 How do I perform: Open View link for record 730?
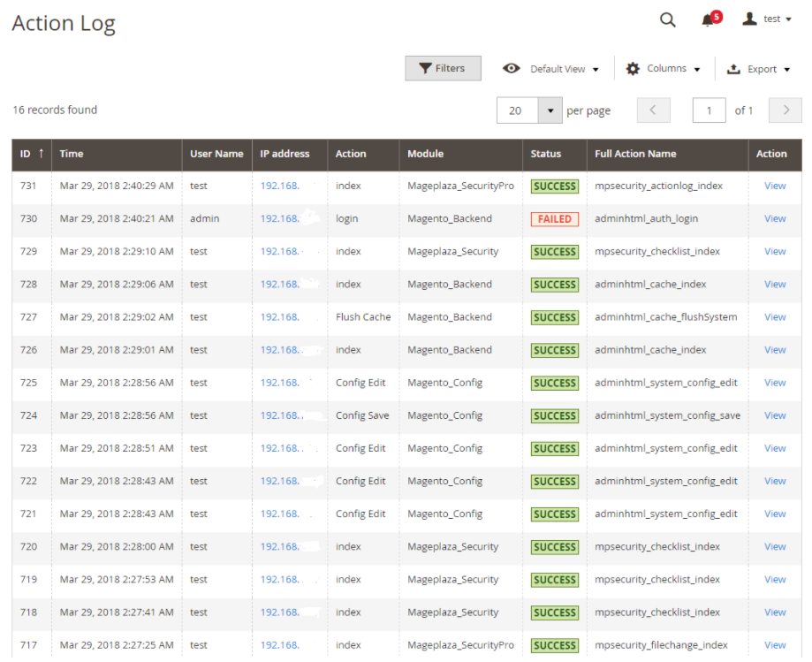[x=775, y=218]
